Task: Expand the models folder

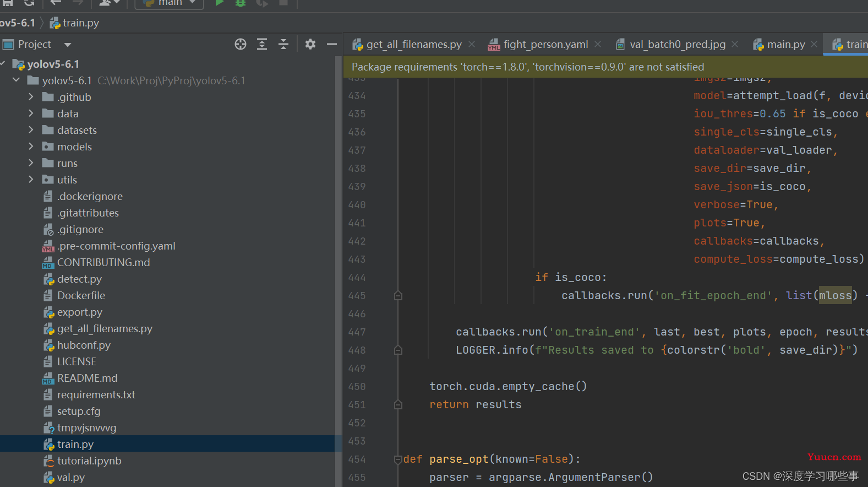Action: 31,146
